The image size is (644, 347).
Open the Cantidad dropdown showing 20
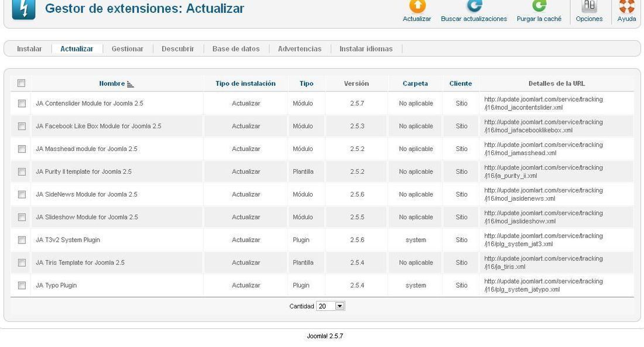pos(330,306)
